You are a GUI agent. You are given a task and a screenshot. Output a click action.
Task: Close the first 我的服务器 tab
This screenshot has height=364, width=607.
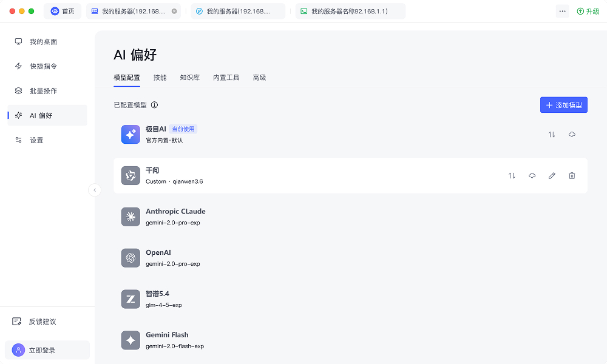click(x=174, y=11)
